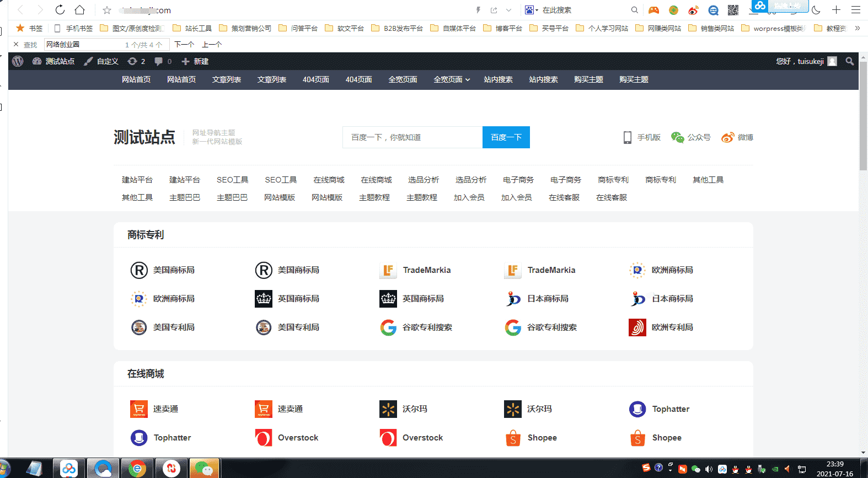The width and height of the screenshot is (868, 478).
Task: Open the 测试站点 dashboard link in admin bar
Action: coord(53,61)
